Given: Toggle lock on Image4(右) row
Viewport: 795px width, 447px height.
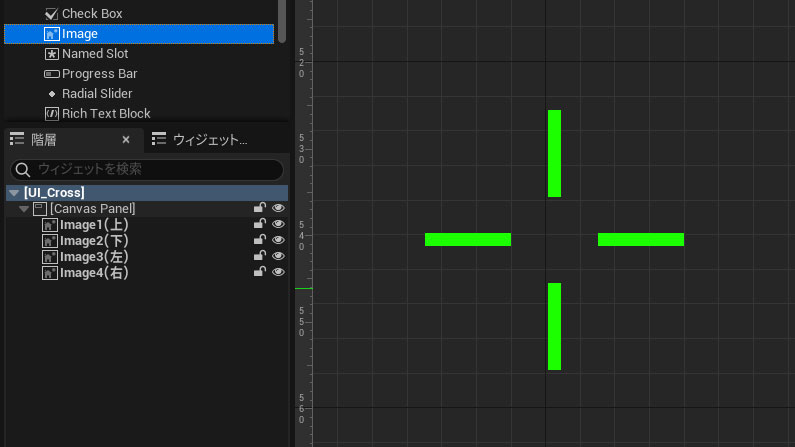Looking at the screenshot, I should click(260, 272).
